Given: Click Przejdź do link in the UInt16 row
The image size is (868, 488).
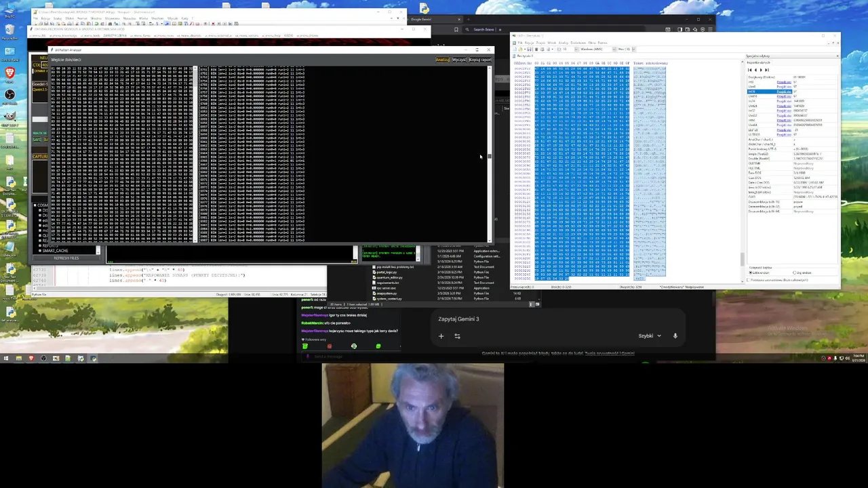Looking at the screenshot, I should pyautogui.click(x=784, y=96).
